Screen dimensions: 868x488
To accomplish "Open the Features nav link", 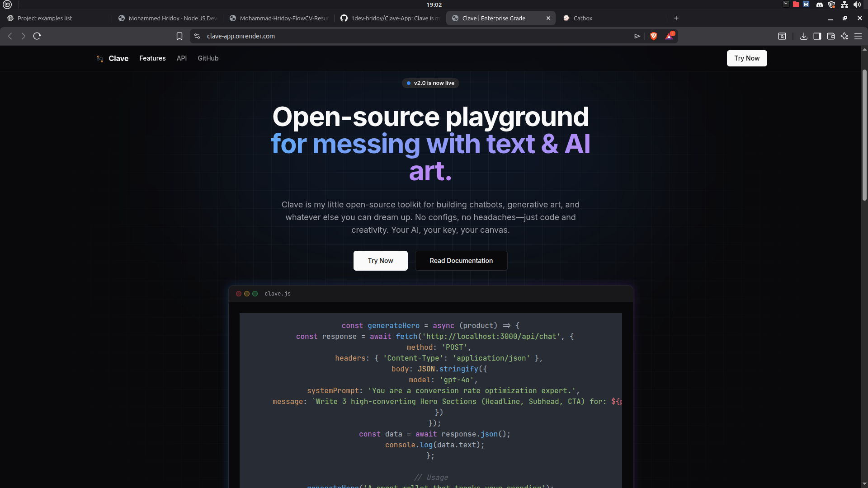I will 152,58.
